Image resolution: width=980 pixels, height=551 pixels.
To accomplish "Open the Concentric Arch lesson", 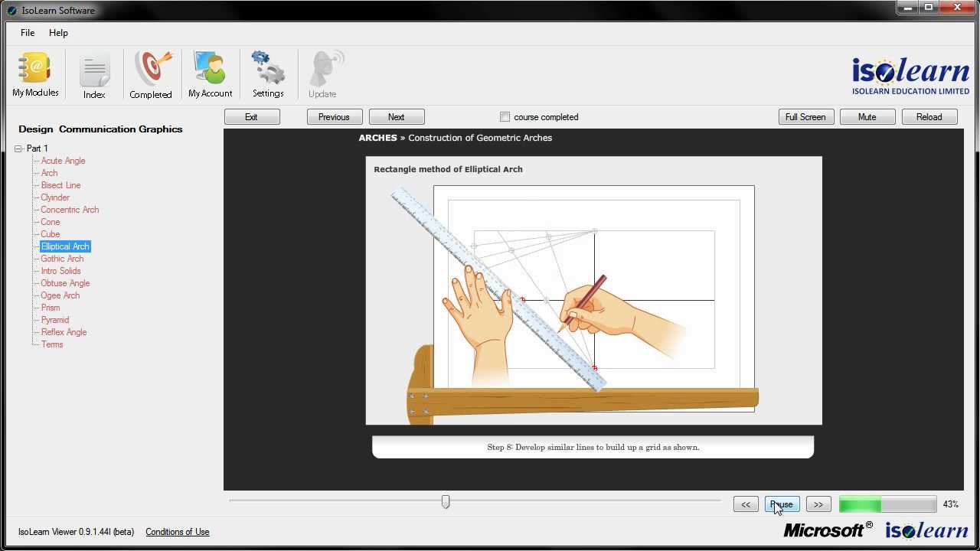I will click(x=70, y=210).
